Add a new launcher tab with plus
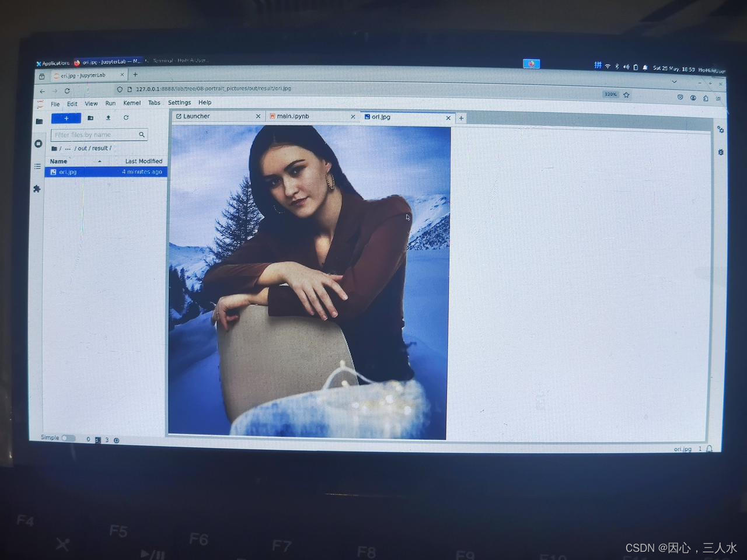 tap(461, 118)
